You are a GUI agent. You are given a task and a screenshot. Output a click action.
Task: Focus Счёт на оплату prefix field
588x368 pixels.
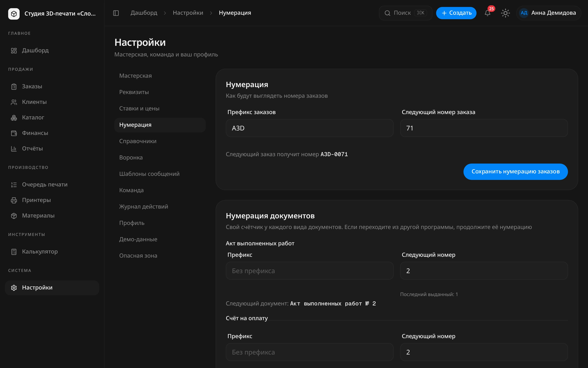point(310,352)
